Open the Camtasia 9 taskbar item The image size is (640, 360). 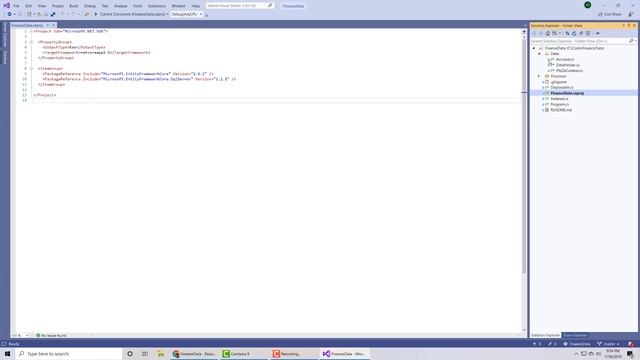(x=243, y=354)
